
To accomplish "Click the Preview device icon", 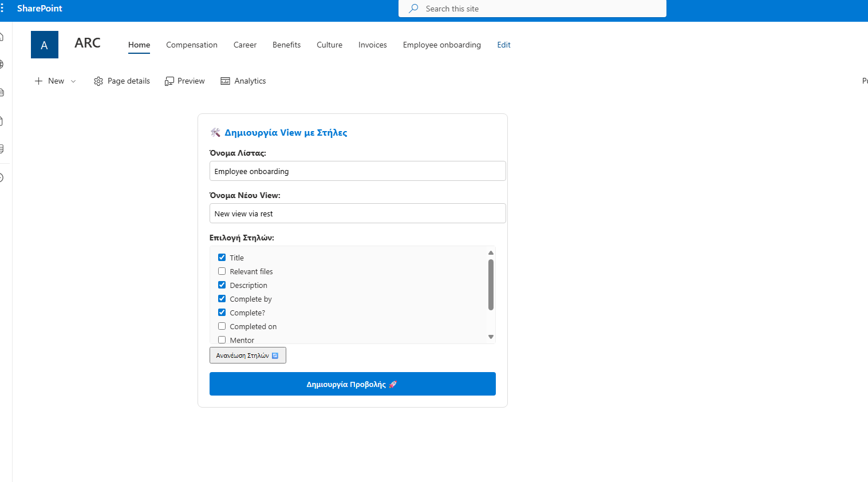I will 169,81.
